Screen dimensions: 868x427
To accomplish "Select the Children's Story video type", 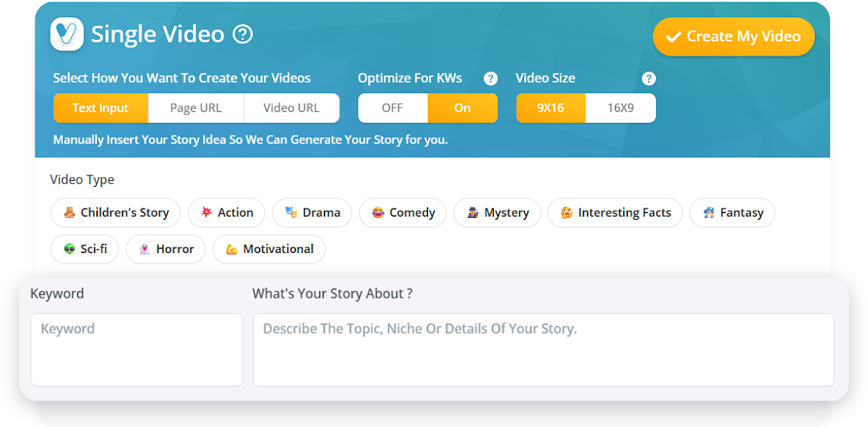I will click(x=115, y=213).
